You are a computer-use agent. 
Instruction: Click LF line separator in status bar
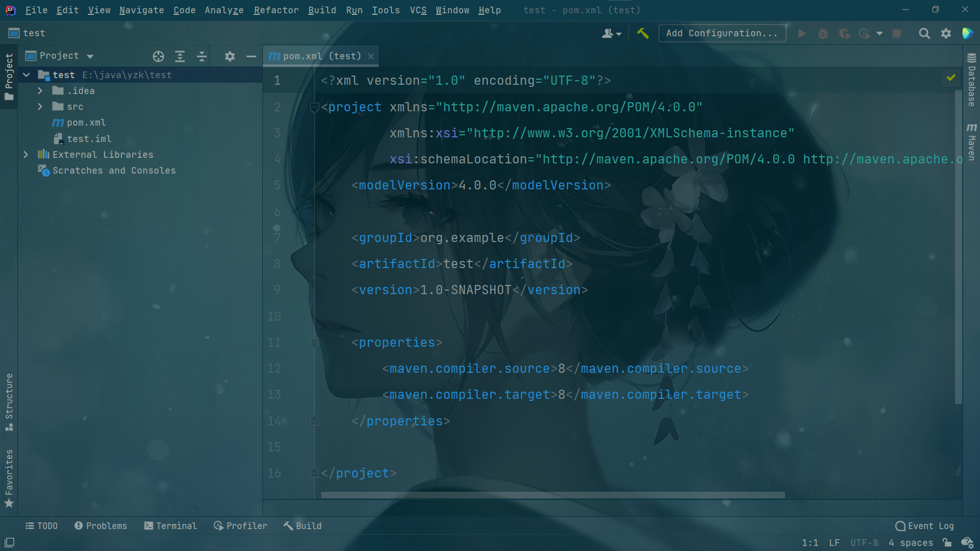(834, 543)
